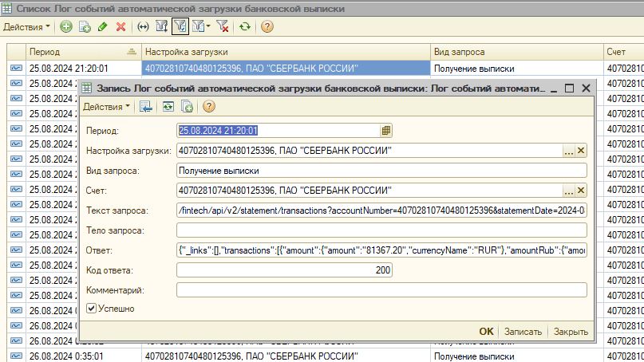Click the Счет input field in the dialog
The width and height of the screenshot is (644, 362).
click(x=369, y=191)
